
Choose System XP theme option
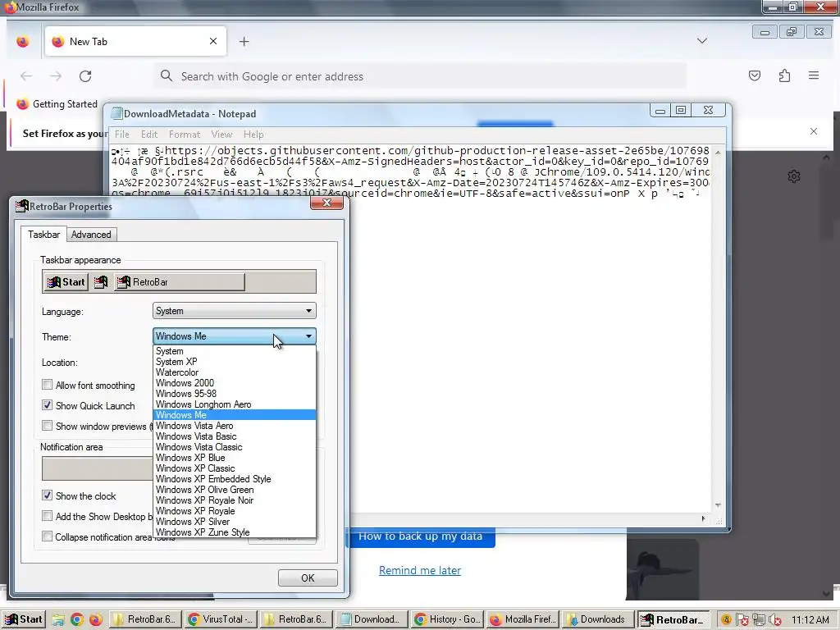tap(234, 362)
